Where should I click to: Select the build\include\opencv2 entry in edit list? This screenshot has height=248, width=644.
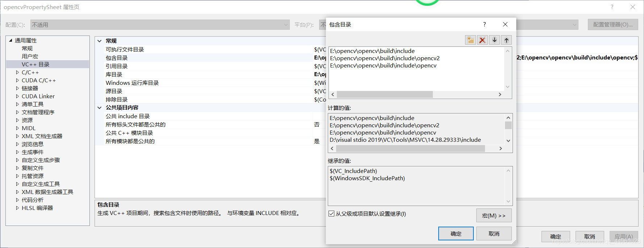click(x=385, y=58)
